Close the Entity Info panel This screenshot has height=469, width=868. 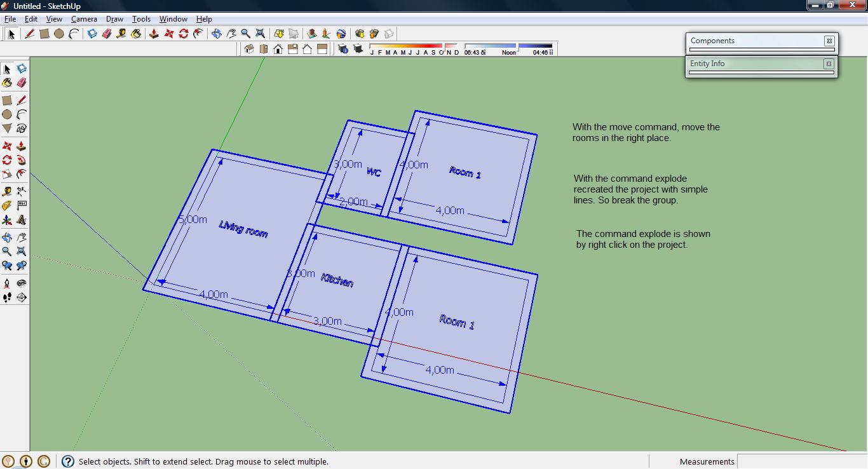pos(829,64)
